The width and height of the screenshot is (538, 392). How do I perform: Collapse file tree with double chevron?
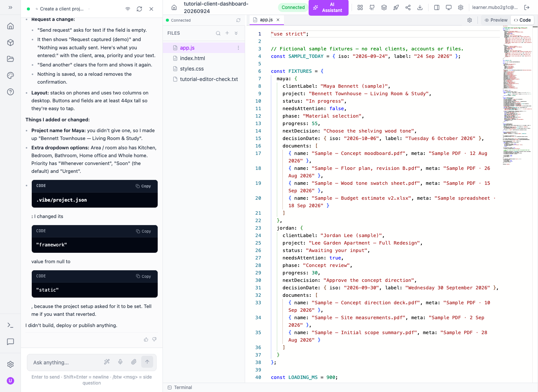pyautogui.click(x=236, y=33)
